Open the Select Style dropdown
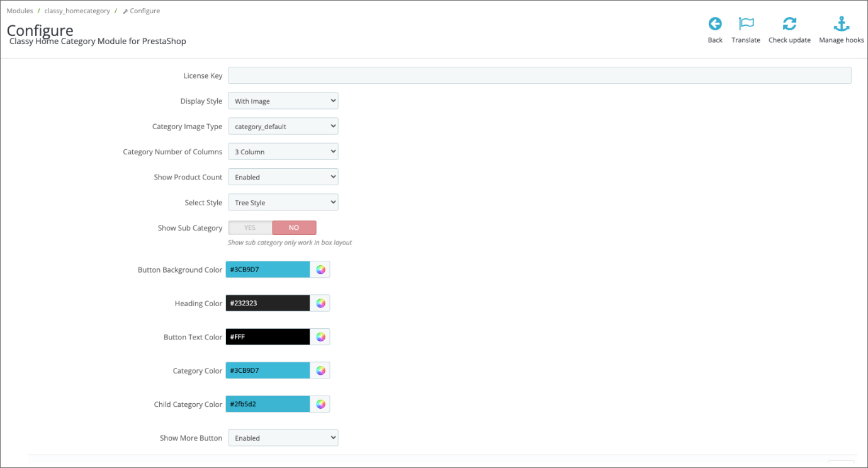 tap(283, 203)
